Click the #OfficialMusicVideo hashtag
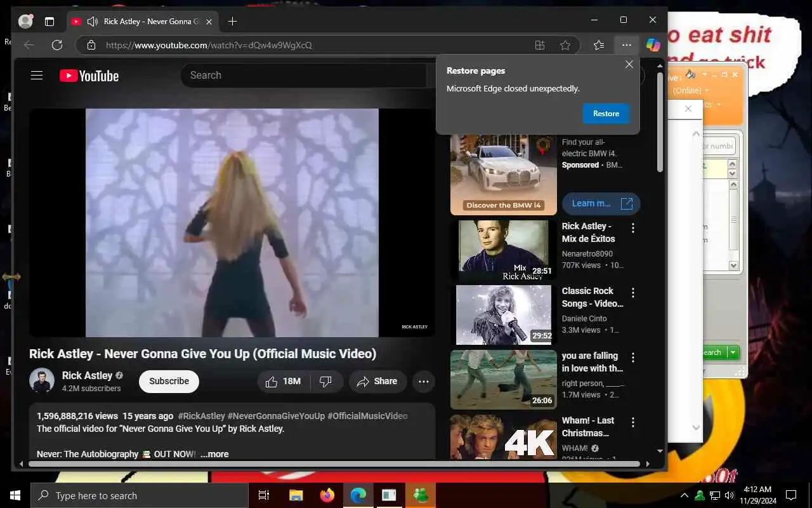812x508 pixels. tap(367, 416)
